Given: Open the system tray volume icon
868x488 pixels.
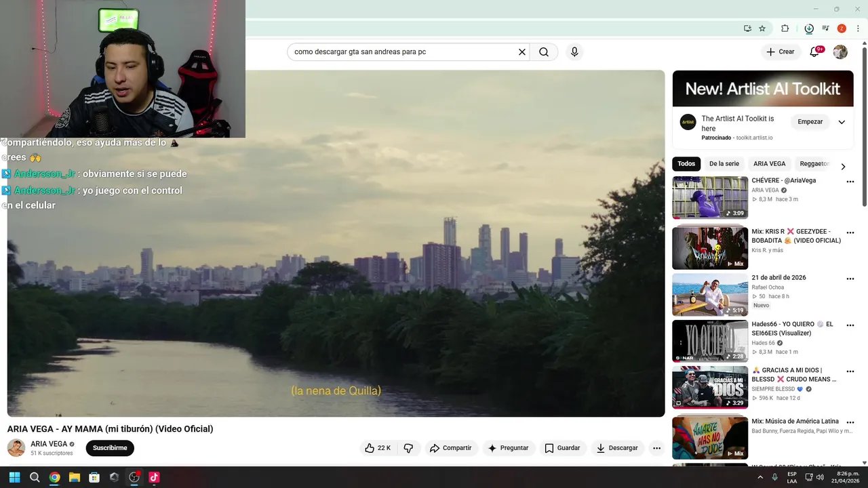Looking at the screenshot, I should pos(820,477).
